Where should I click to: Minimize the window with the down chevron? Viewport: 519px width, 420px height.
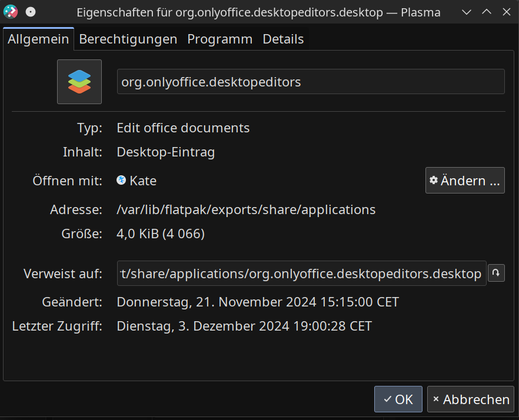pos(467,12)
